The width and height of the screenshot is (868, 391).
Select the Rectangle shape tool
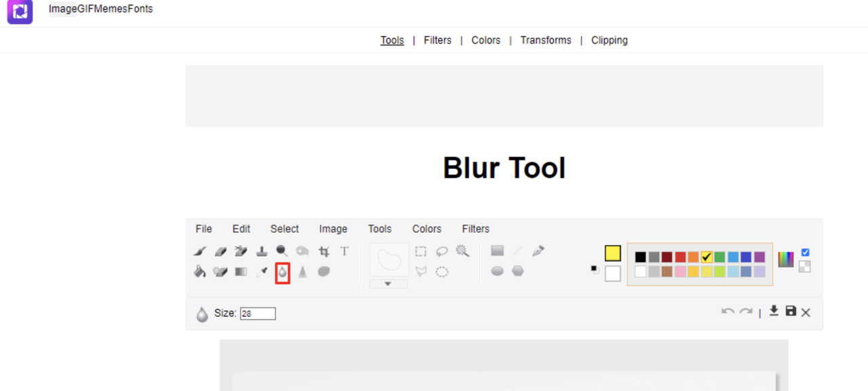click(497, 251)
